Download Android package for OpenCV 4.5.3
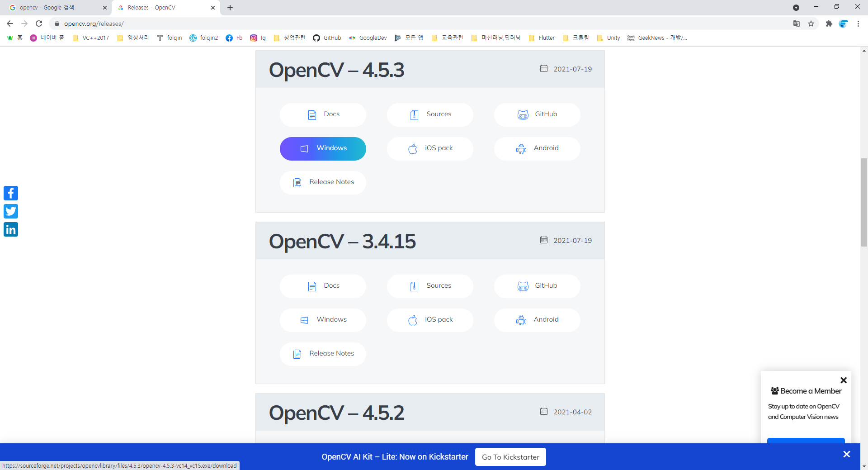The height and width of the screenshot is (470, 868). click(x=537, y=148)
